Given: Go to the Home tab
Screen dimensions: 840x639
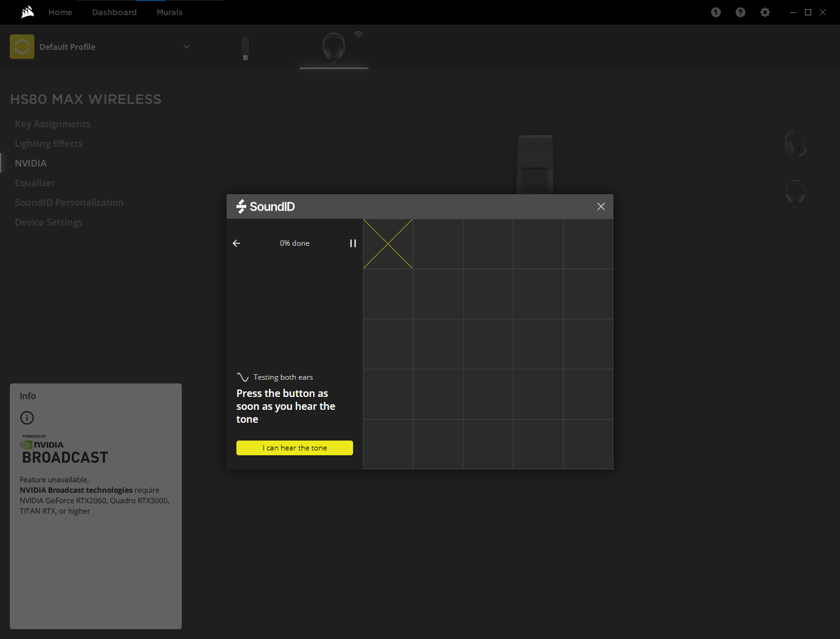Looking at the screenshot, I should (x=60, y=12).
